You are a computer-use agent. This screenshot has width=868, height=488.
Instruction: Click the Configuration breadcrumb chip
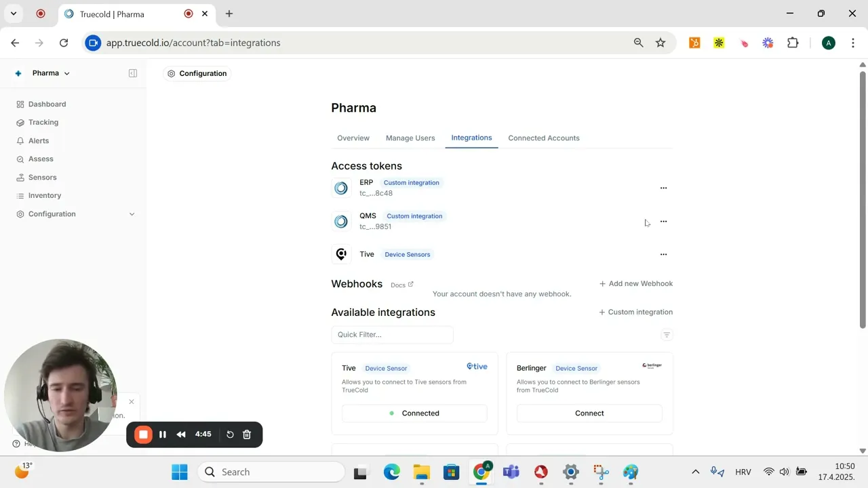[197, 74]
